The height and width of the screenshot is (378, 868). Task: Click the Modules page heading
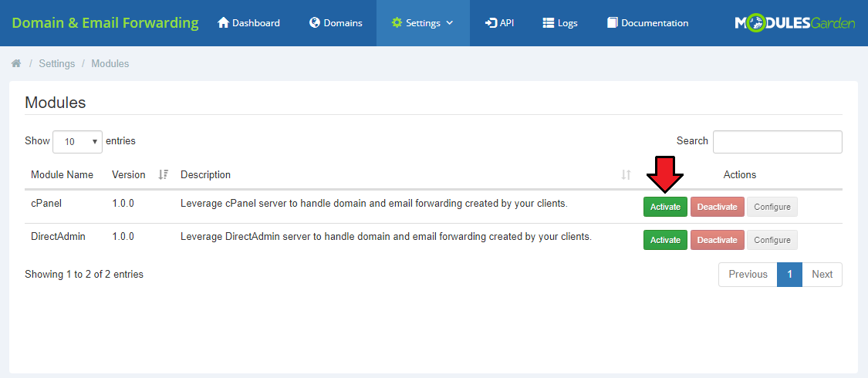[56, 103]
